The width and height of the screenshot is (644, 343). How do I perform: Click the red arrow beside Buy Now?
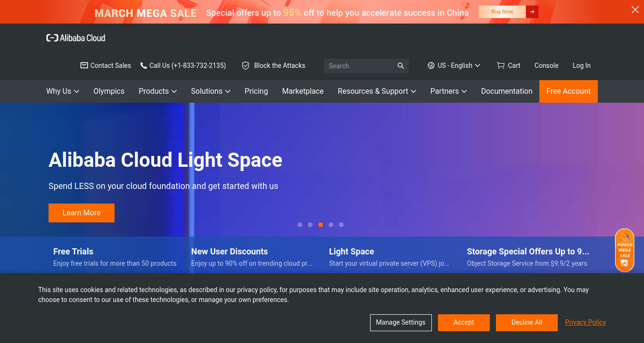pyautogui.click(x=532, y=12)
